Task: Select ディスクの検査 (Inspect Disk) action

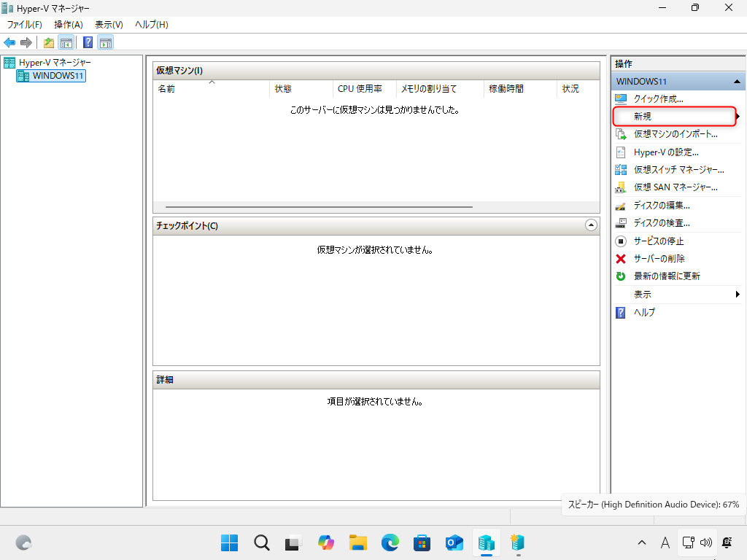Action: [x=662, y=223]
